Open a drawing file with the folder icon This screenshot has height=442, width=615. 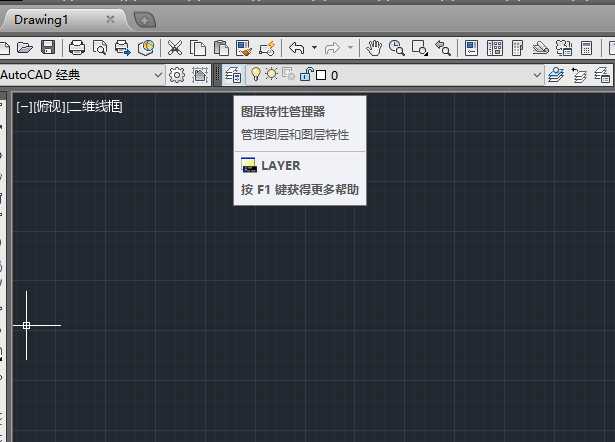25,48
